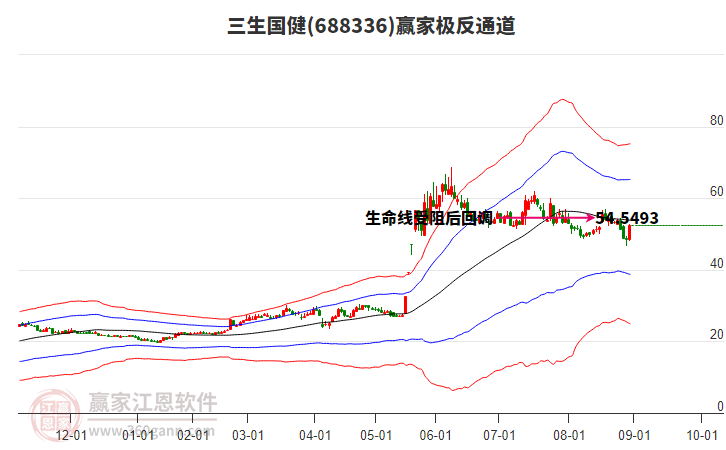Click the x-axis date 09-01
Image resolution: width=726 pixels, height=450 pixels.
click(634, 436)
